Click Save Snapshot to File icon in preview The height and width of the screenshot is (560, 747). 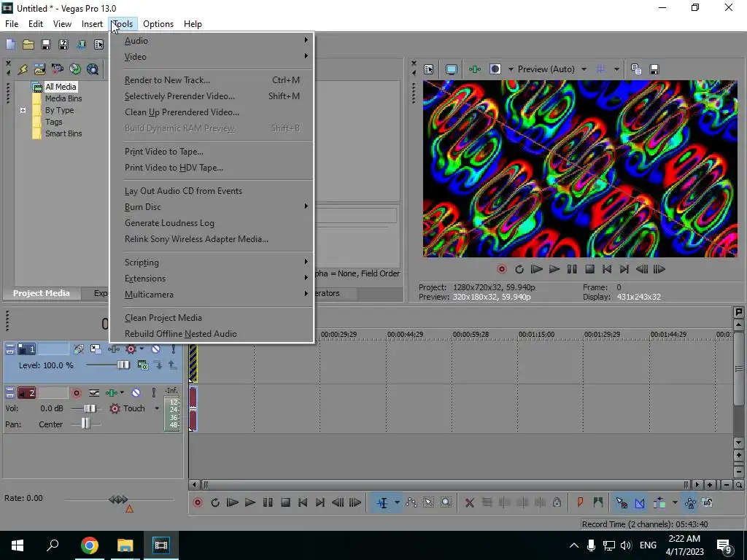tap(654, 69)
